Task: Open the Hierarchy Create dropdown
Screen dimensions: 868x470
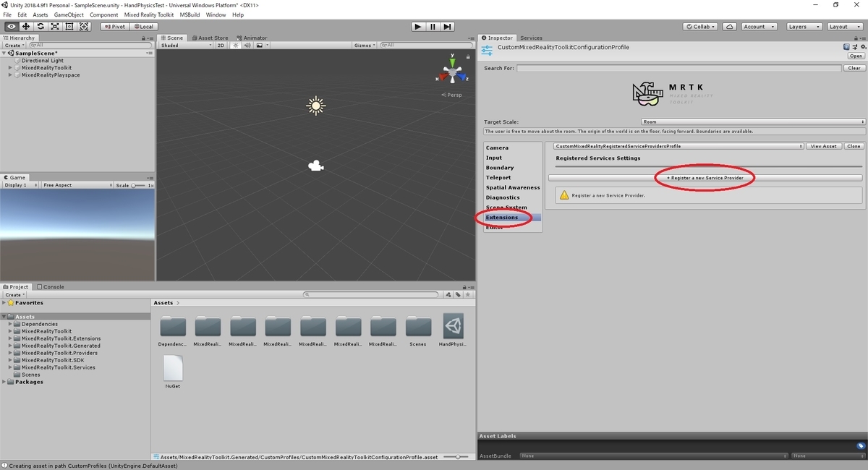Action: (14, 45)
